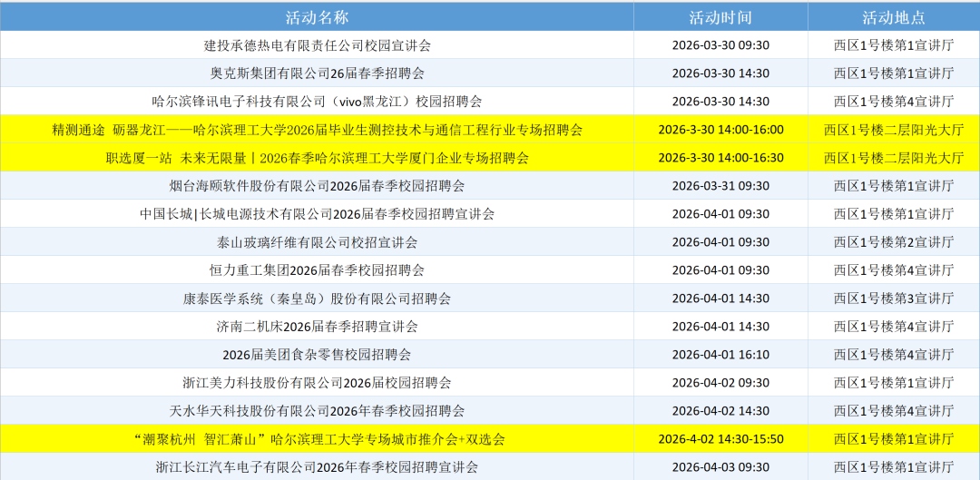
Task: Click the time for 泰山玻璃纤维 row
Action: point(720,242)
